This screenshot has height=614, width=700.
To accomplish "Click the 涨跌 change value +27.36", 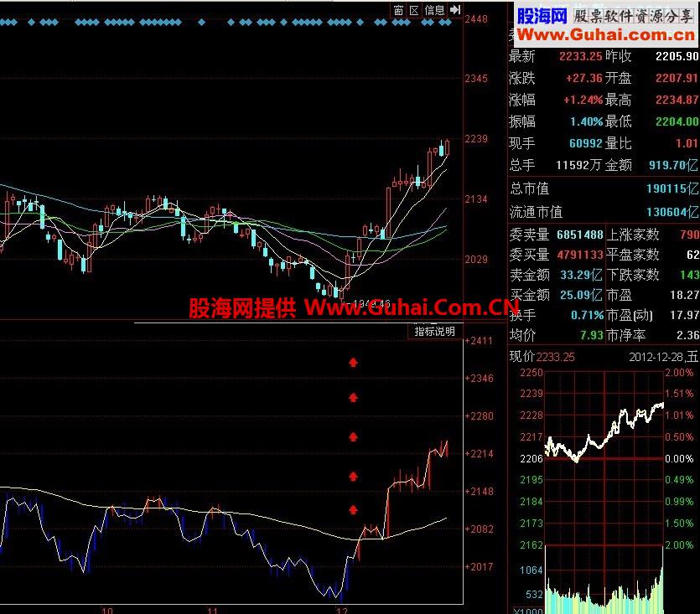I will click(584, 78).
